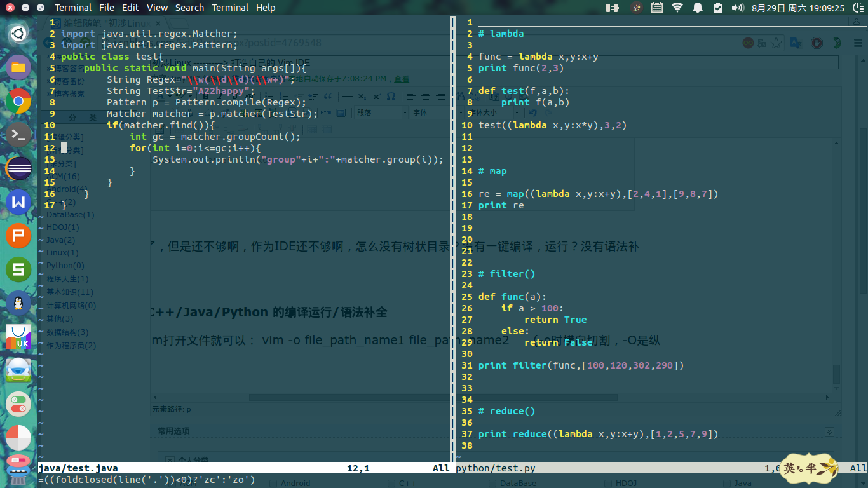Click the 'import java.util.regex.Matcher;' line
The height and width of the screenshot is (488, 868).
[x=149, y=34]
